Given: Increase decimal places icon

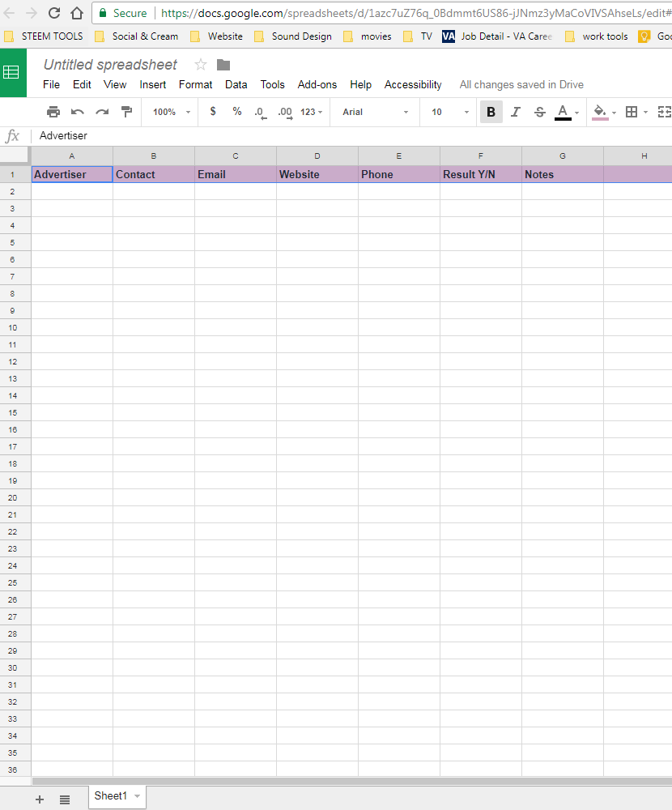Looking at the screenshot, I should (285, 112).
